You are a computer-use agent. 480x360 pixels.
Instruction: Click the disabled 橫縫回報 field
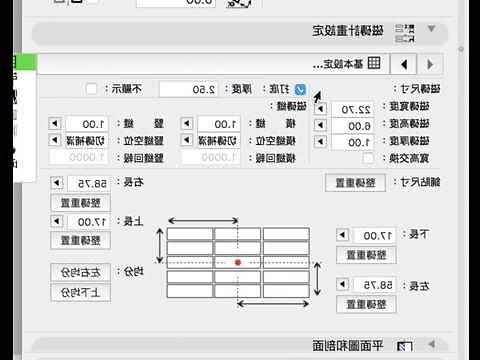(x=211, y=157)
